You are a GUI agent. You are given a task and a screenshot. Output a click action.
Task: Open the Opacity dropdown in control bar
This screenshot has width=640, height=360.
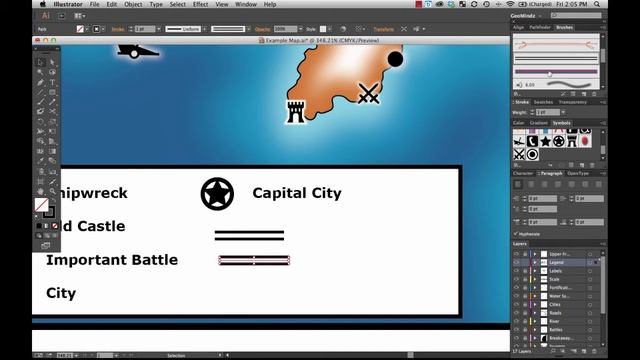point(301,29)
